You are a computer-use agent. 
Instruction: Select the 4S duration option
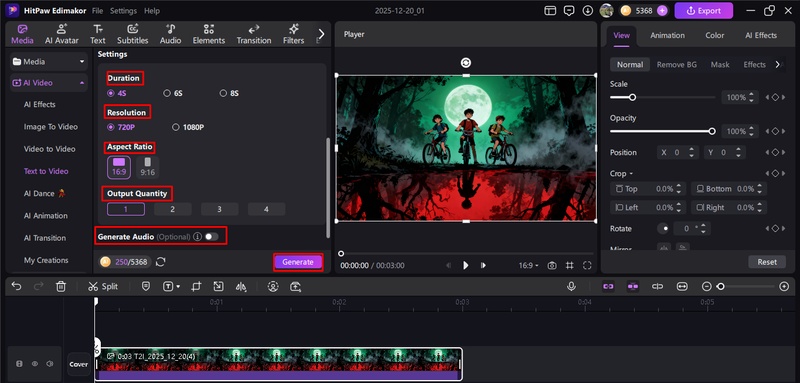[117, 93]
